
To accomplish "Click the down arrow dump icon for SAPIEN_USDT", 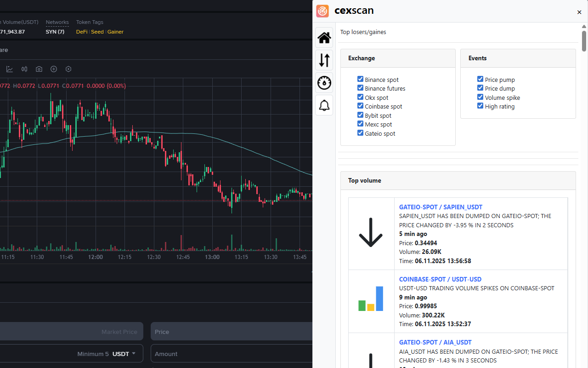I will [x=371, y=233].
